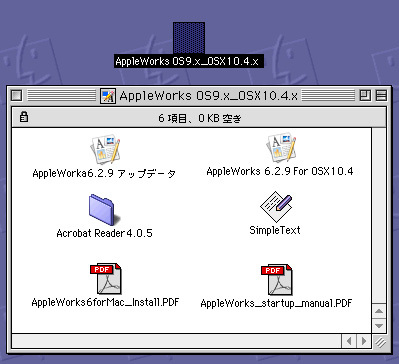Click the window zoom box

[365, 96]
